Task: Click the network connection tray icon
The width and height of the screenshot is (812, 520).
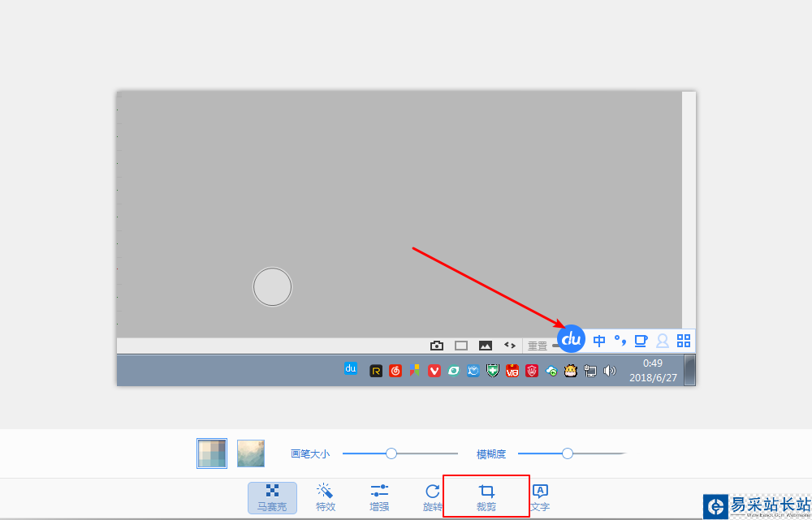Action: (x=590, y=371)
